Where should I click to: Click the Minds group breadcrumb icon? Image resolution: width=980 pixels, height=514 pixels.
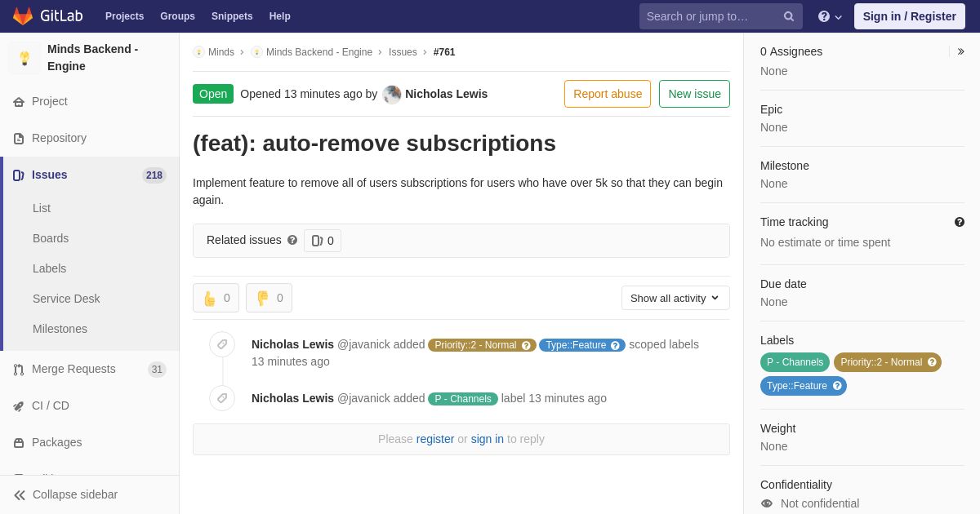[x=198, y=52]
